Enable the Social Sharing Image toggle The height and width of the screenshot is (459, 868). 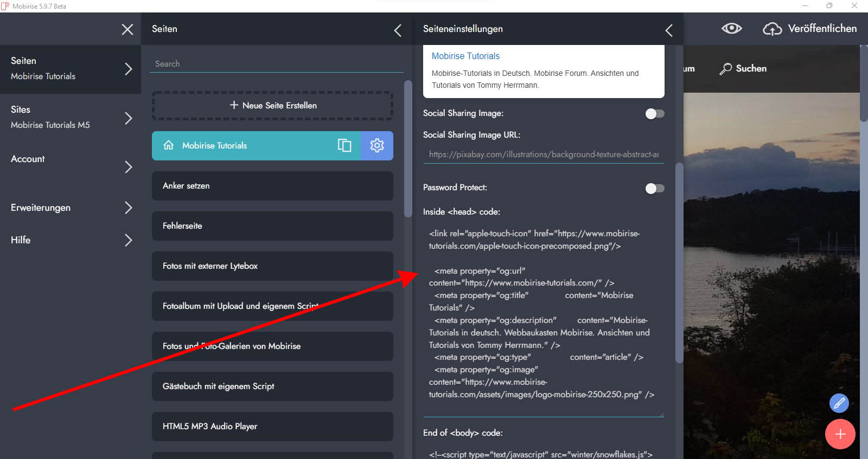(654, 114)
